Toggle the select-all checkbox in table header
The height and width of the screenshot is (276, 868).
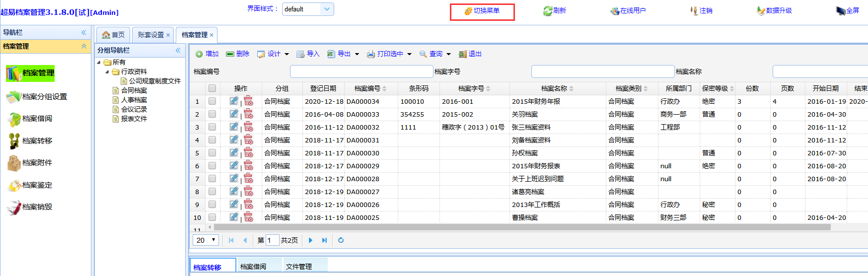(212, 88)
